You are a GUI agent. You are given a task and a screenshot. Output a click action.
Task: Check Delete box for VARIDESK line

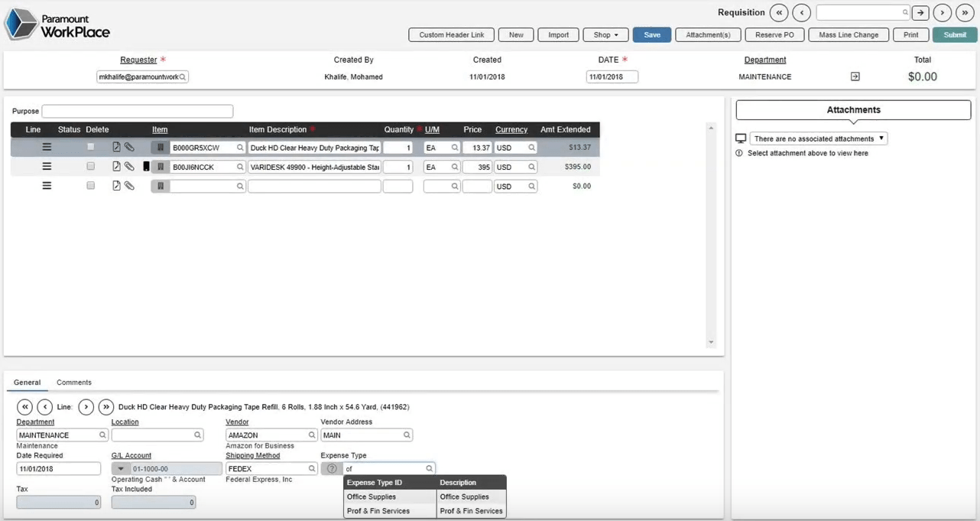(91, 166)
